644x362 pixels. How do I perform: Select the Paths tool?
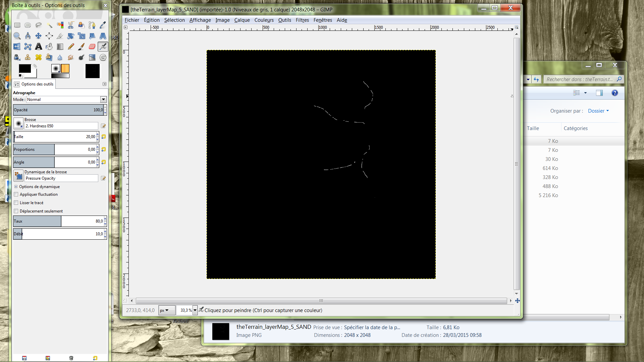point(92,25)
